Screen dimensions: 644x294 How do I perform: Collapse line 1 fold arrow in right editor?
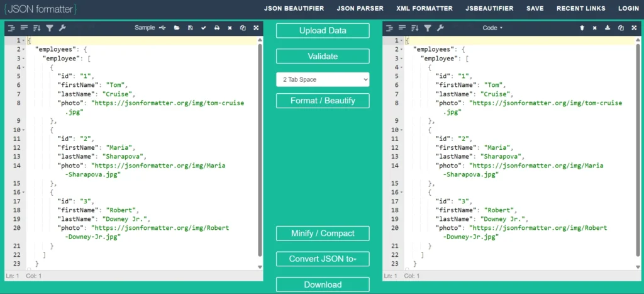point(402,41)
